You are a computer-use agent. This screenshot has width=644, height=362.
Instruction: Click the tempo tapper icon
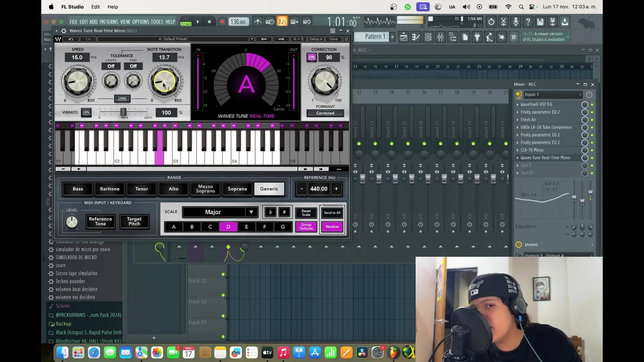(489, 37)
